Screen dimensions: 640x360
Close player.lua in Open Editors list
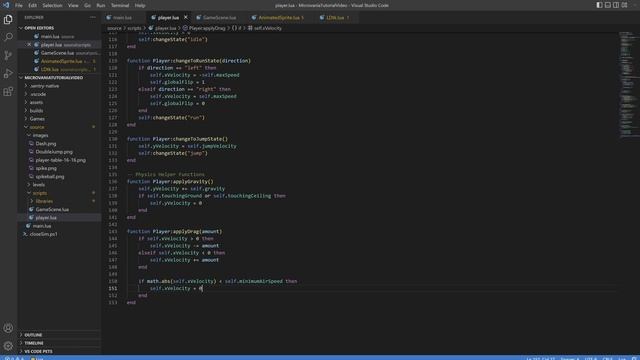click(29, 44)
